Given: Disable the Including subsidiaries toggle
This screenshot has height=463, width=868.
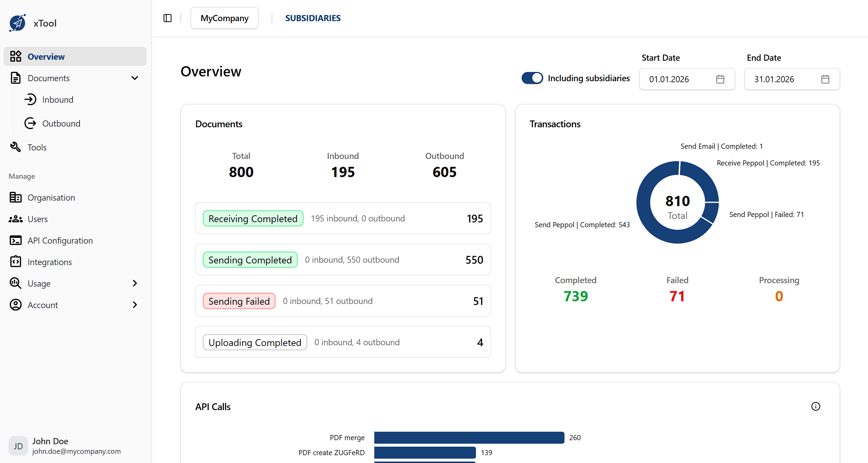Looking at the screenshot, I should 532,78.
